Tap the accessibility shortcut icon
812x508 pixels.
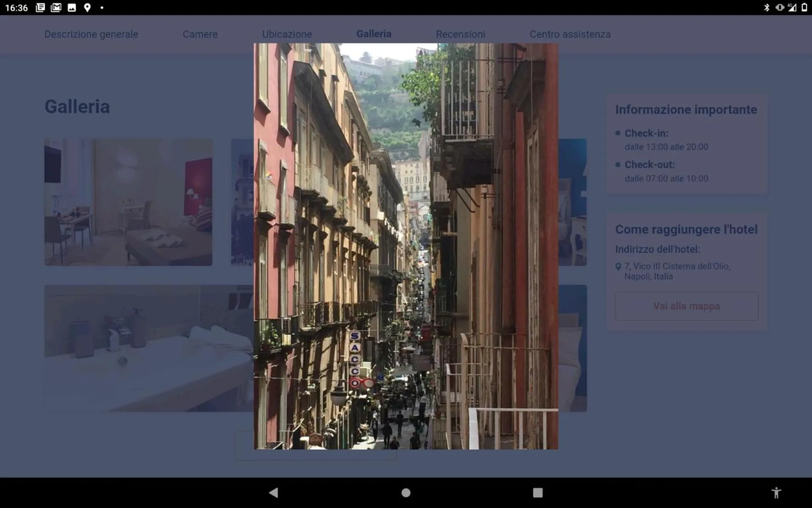(x=776, y=492)
